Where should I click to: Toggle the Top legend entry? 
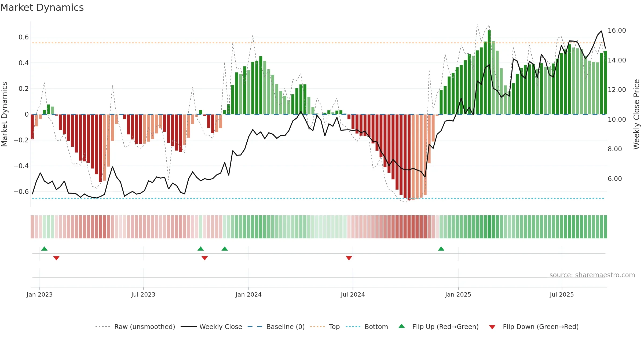[x=325, y=327]
